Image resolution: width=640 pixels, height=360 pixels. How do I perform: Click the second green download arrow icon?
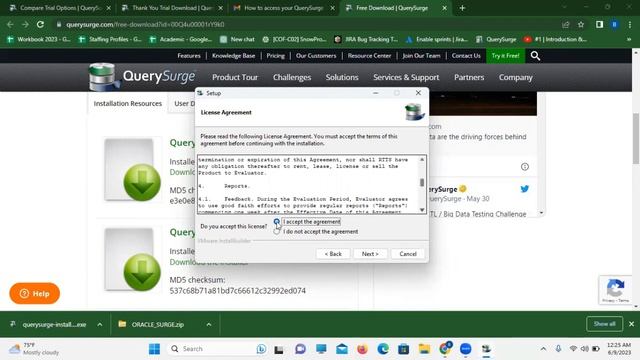(142, 272)
